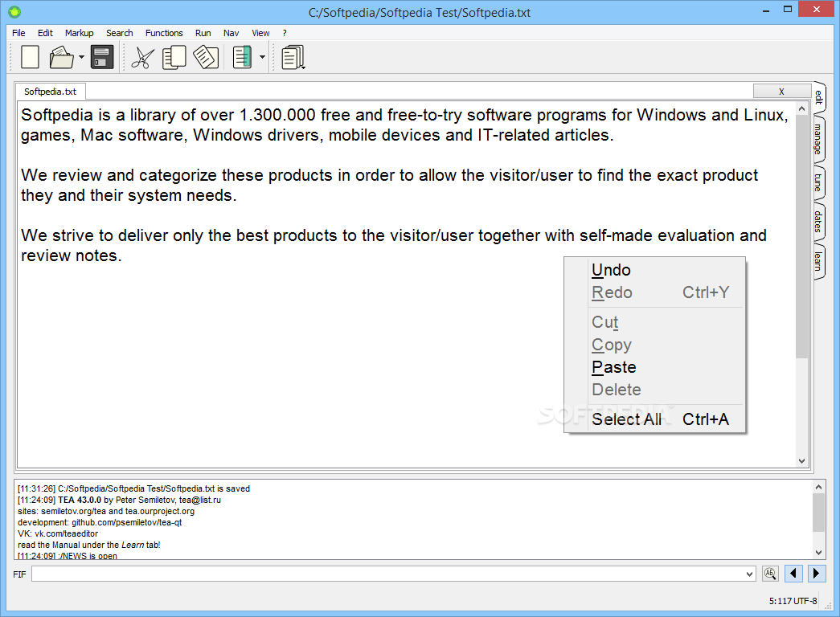Open a file with the folder icon
The width and height of the screenshot is (840, 617).
point(62,57)
